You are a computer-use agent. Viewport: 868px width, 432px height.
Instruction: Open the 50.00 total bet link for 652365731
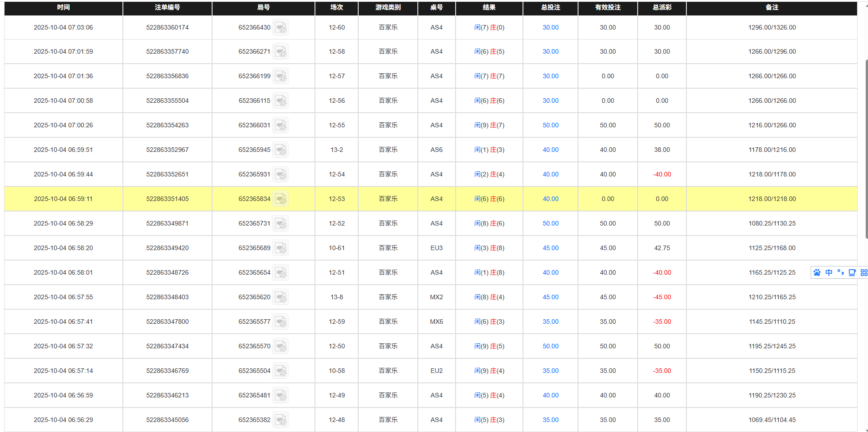(550, 223)
